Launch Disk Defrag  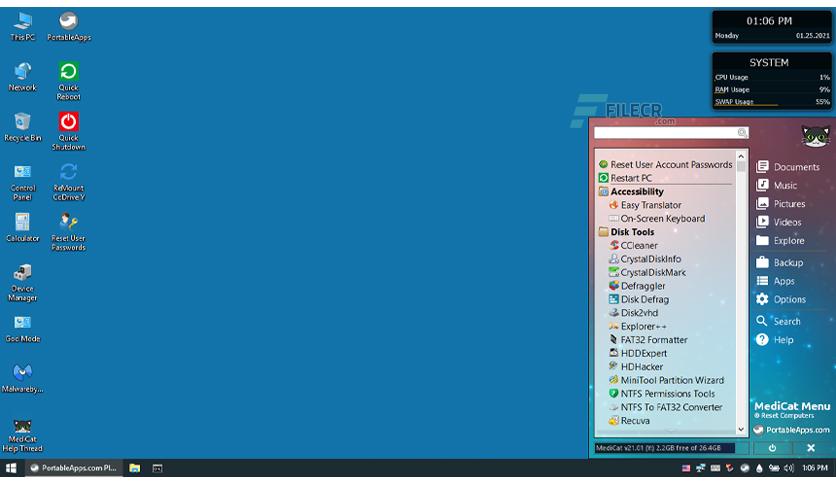[639, 300]
